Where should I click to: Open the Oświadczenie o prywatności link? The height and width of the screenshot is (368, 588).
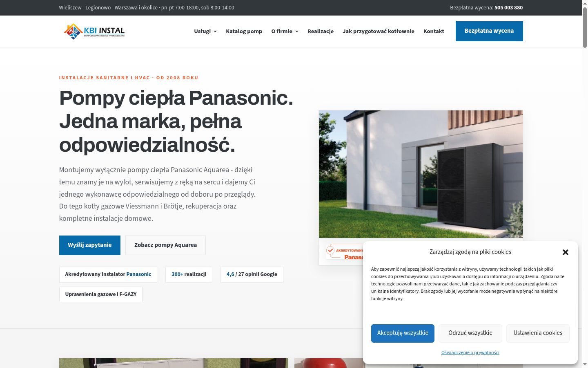click(470, 352)
